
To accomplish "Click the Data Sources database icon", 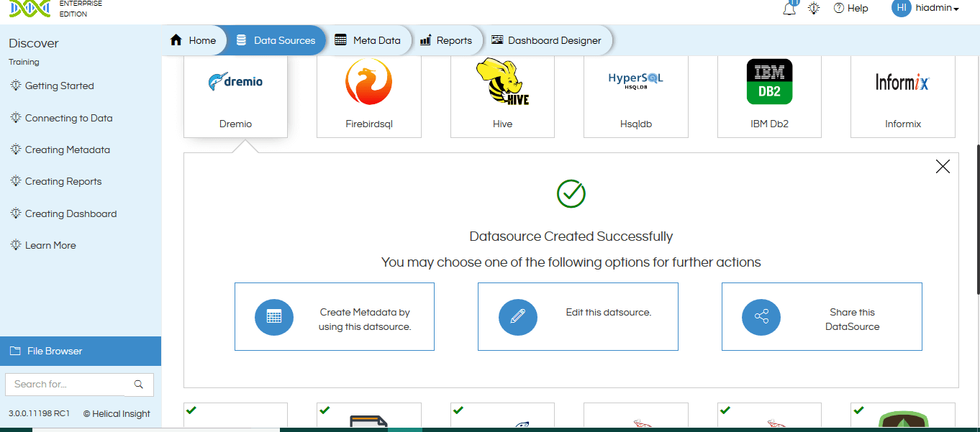I will (x=241, y=40).
